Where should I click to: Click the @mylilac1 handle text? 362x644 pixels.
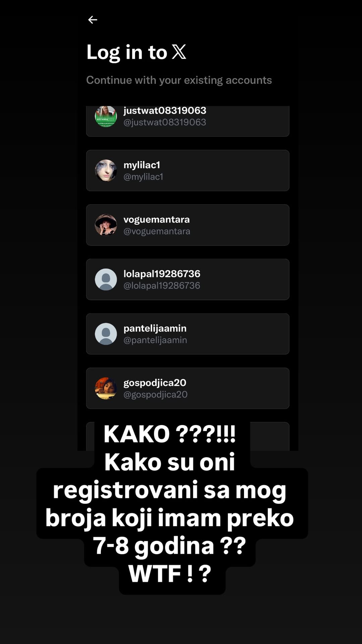coord(143,177)
